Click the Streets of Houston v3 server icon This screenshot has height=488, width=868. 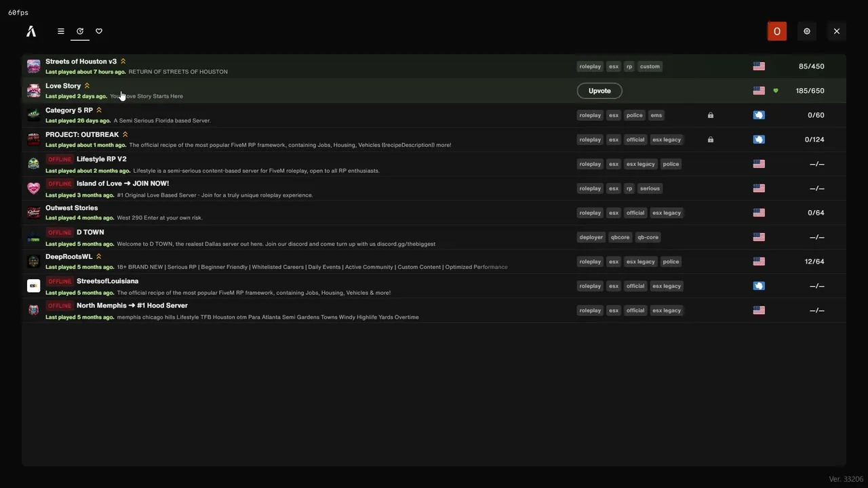pos(33,66)
